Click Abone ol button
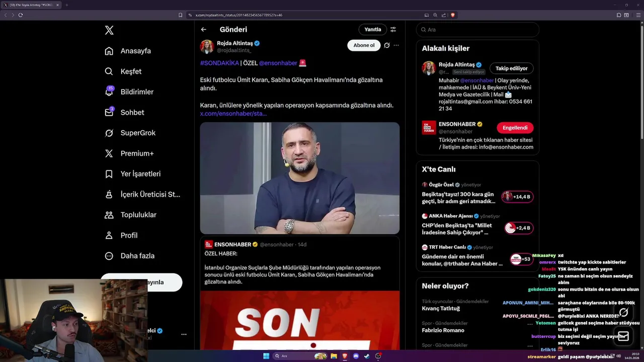The image size is (644, 362). click(364, 45)
